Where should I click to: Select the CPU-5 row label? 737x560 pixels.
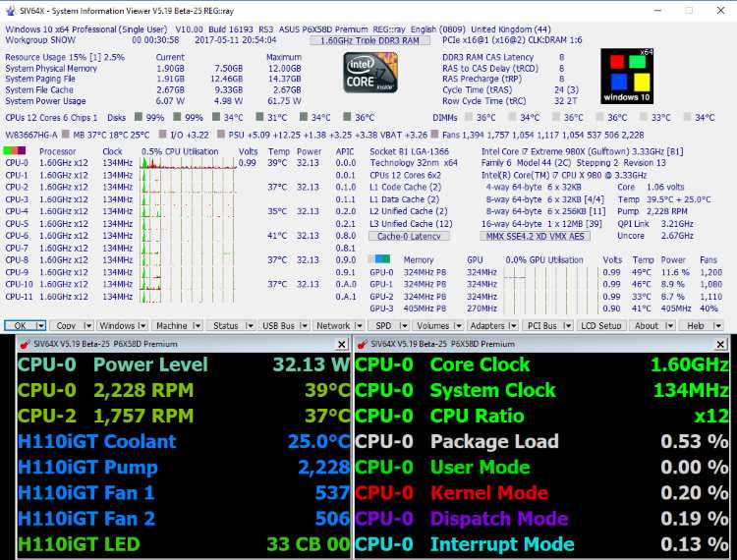tap(17, 224)
